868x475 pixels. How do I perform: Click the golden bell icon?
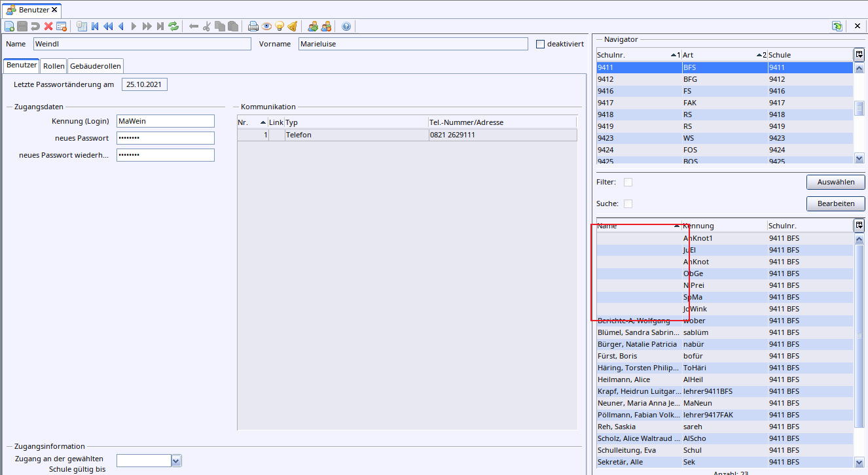(293, 26)
